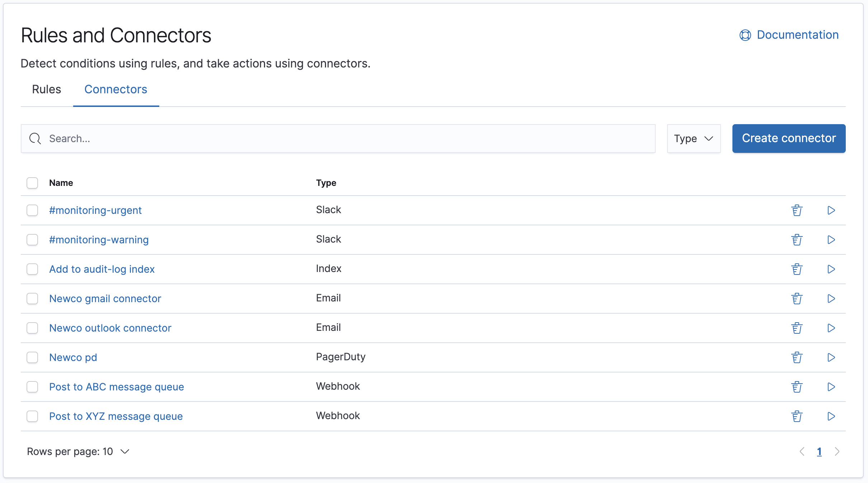Viewport: 868px width, 483px height.
Task: Check the checkbox for Newco outlook connector
Action: tap(32, 328)
